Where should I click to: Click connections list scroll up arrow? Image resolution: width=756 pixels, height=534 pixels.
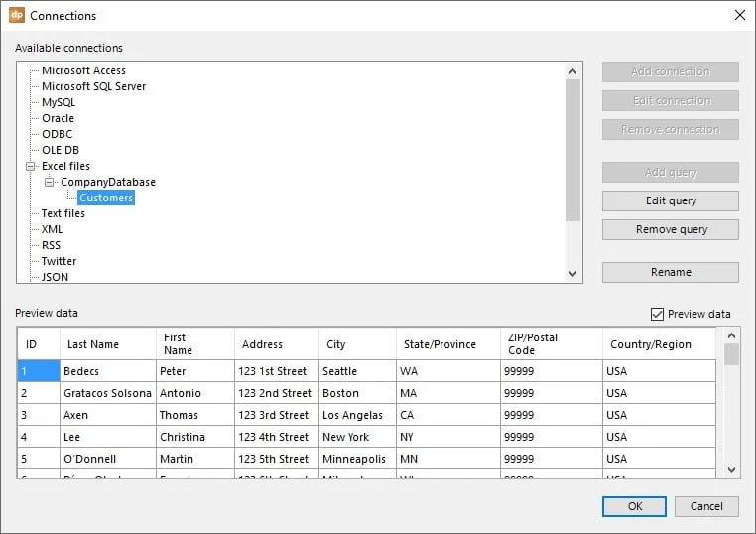pos(572,71)
